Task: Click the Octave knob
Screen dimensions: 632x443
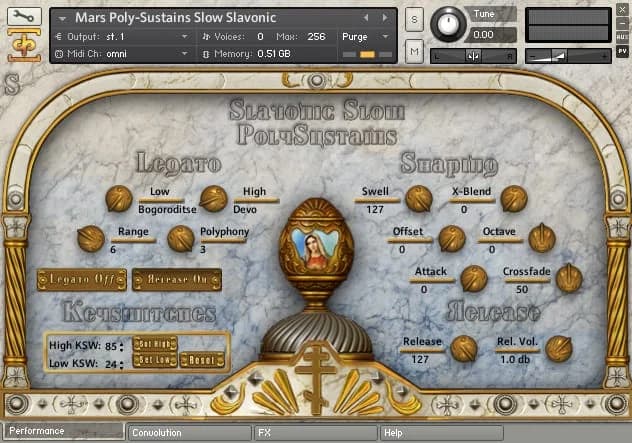Action: [x=542, y=239]
